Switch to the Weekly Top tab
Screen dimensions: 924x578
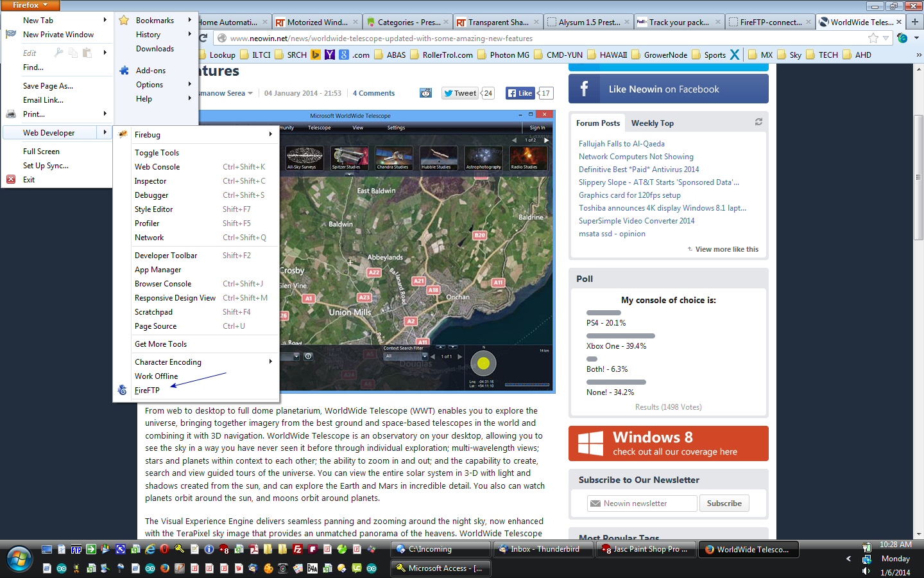652,123
